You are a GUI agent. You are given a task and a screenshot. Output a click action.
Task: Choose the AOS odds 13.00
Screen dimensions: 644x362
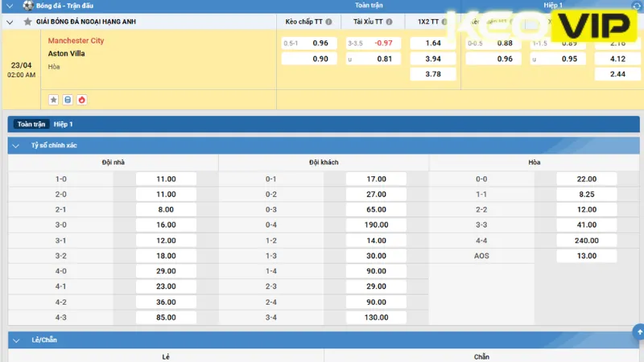[x=586, y=256]
